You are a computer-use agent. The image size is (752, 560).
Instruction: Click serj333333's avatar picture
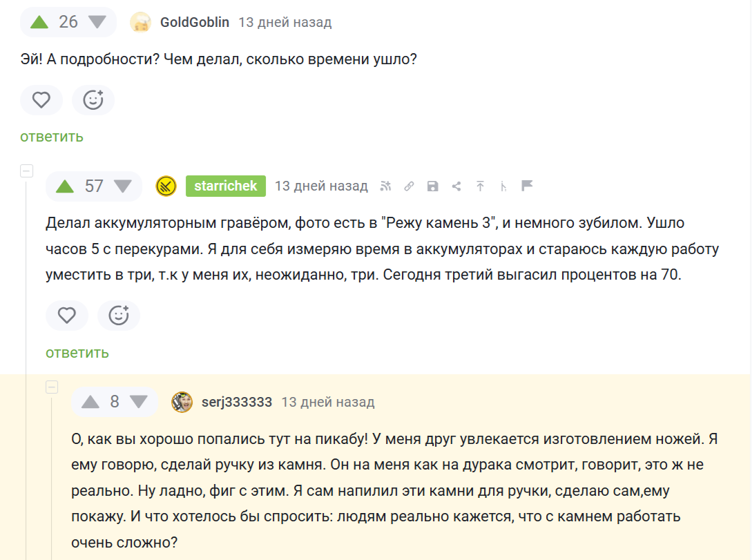point(182,402)
